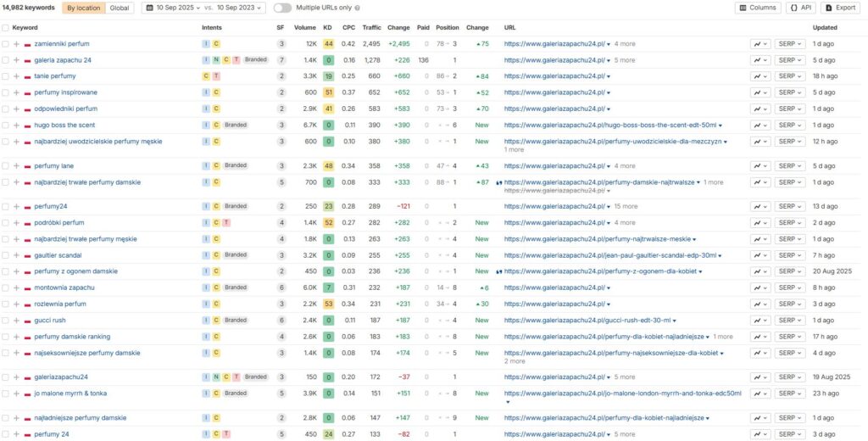
Task: Open the trend chart icon for perfumy lane
Action: tap(760, 165)
